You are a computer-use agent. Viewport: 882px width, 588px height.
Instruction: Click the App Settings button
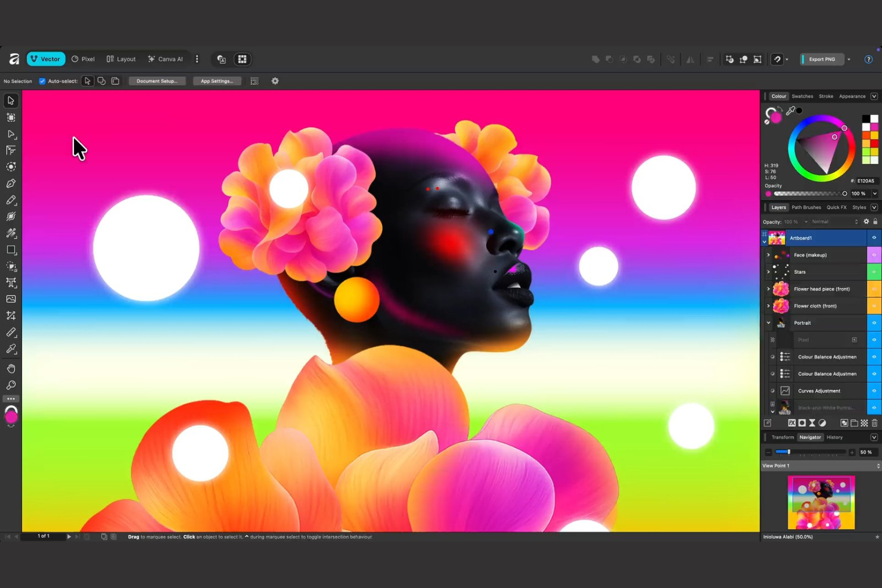click(x=216, y=81)
